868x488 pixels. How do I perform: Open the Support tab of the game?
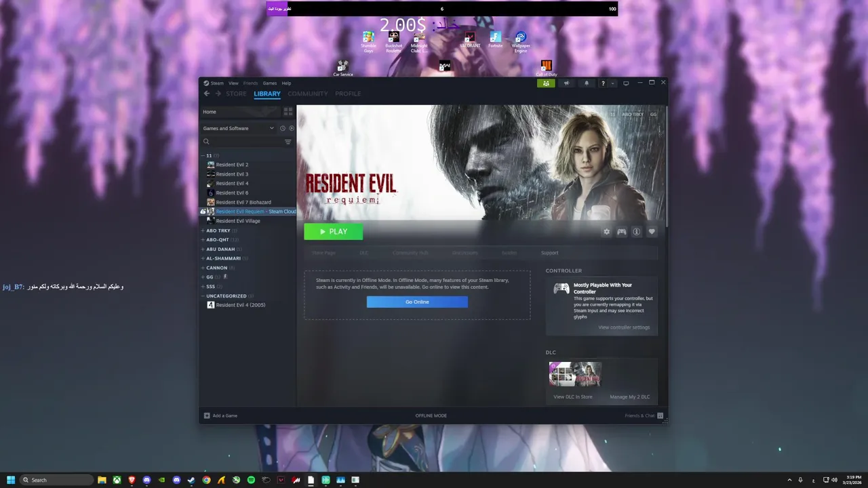click(x=549, y=253)
